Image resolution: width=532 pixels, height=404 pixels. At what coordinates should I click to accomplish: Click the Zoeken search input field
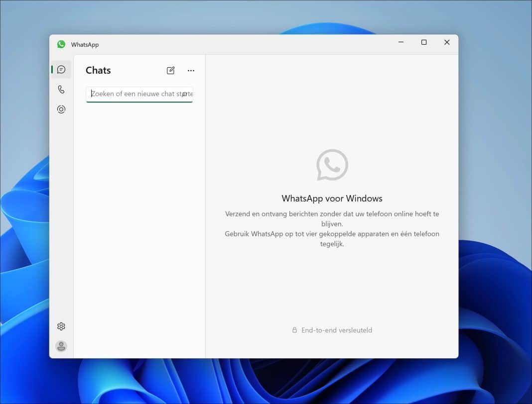(x=134, y=94)
